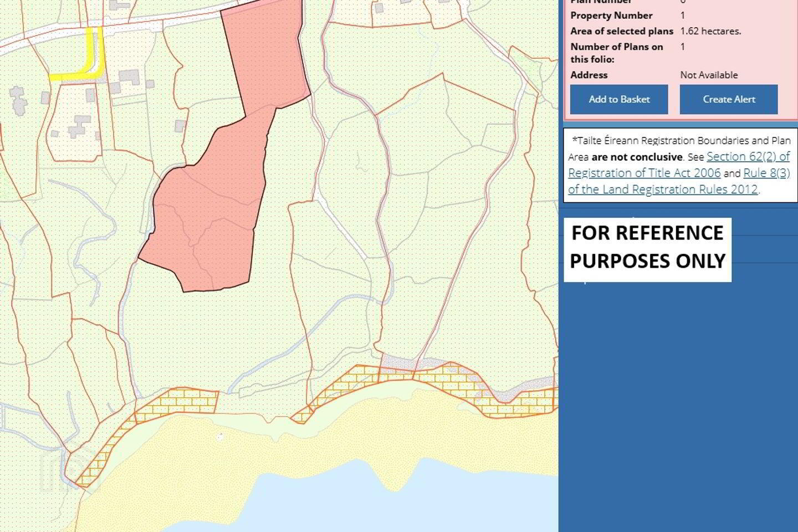Screen dimensions: 798x532
Task: Open Section 62(2) Registration of Title Act link
Action: click(x=679, y=165)
